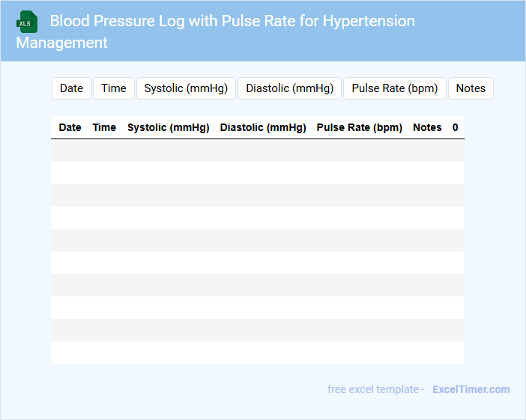Image resolution: width=526 pixels, height=420 pixels.
Task: Click Pulse Rate (bpm) table column header
Action: tap(360, 127)
